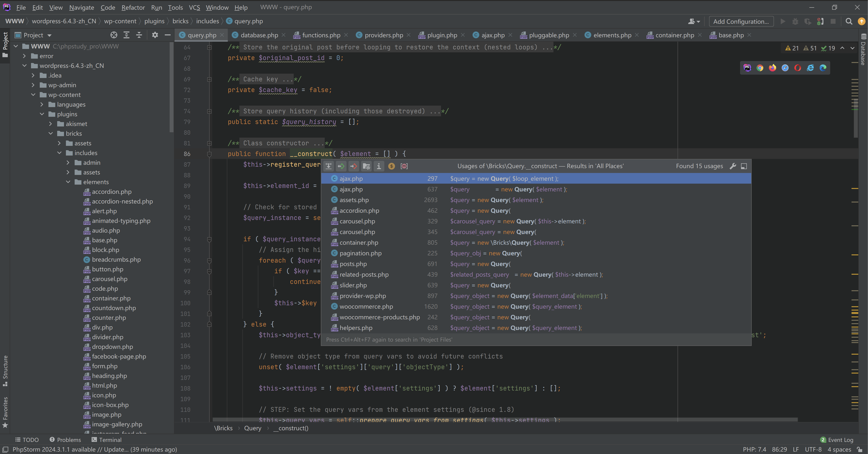Click Add Configuration button
The width and height of the screenshot is (868, 454).
741,21
